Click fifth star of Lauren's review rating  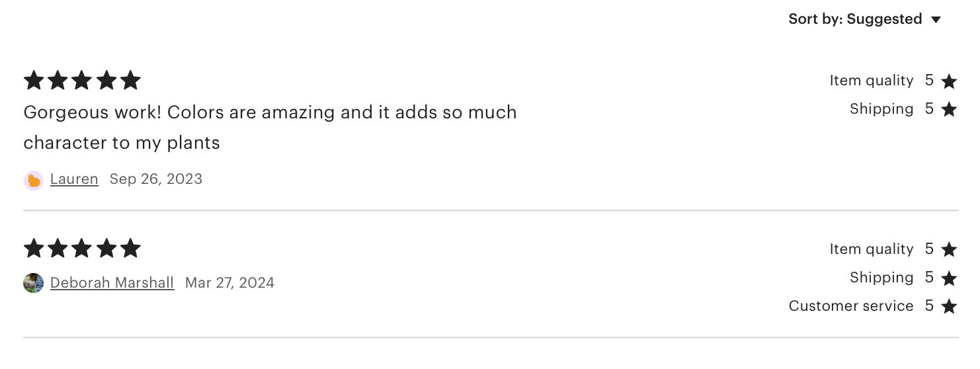pos(131,81)
